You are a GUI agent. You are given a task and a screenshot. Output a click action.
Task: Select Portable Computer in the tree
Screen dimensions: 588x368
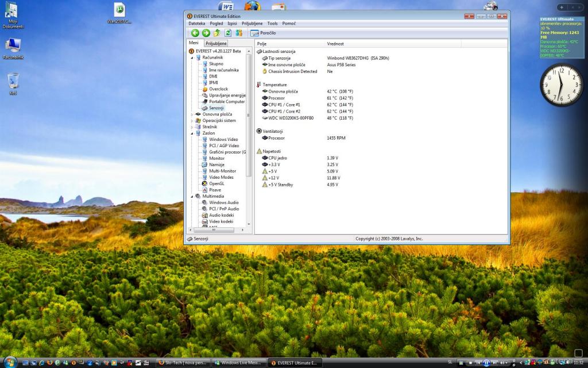(223, 102)
